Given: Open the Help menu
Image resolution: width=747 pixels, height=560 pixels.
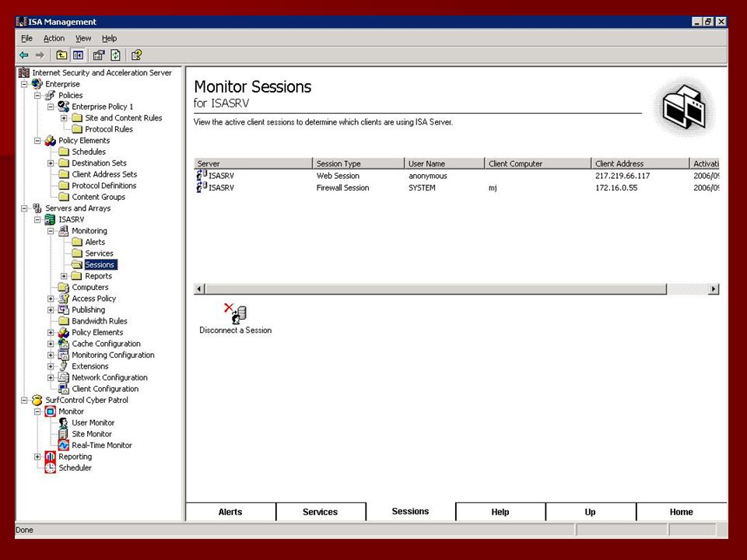Looking at the screenshot, I should [109, 39].
